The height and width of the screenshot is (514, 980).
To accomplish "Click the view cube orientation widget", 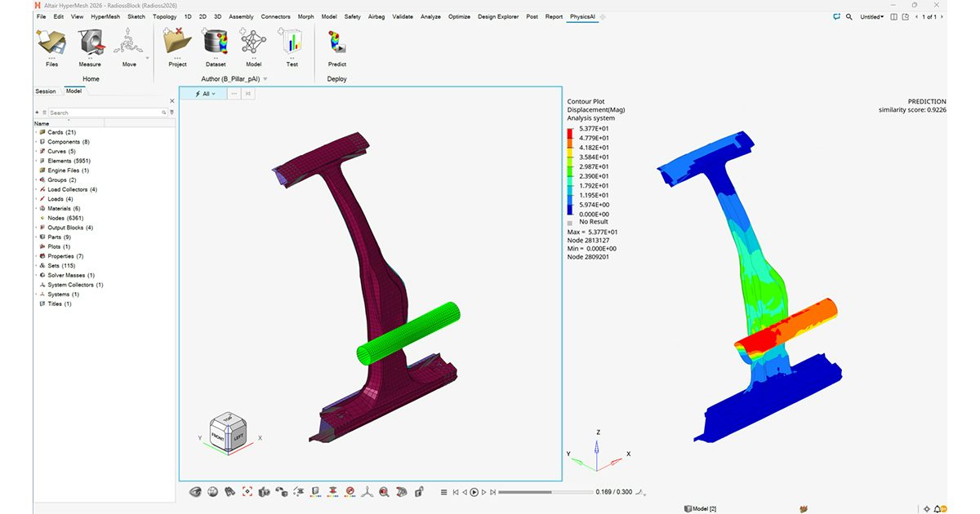I will [228, 431].
